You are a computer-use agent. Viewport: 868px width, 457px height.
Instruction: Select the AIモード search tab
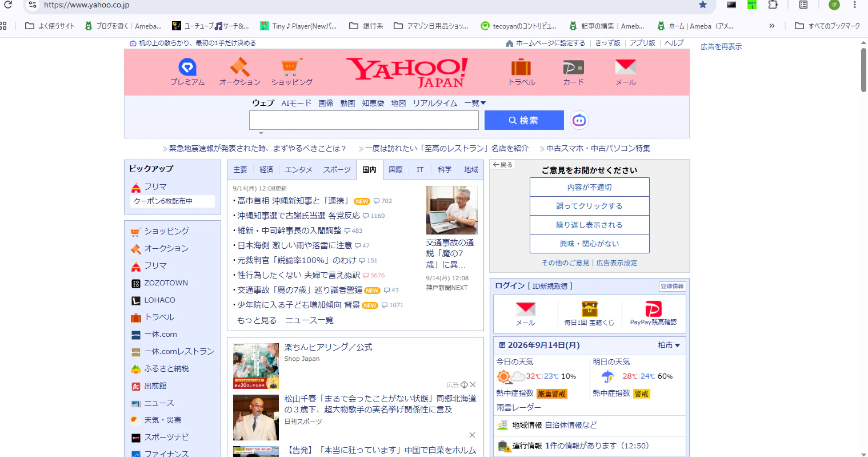297,103
